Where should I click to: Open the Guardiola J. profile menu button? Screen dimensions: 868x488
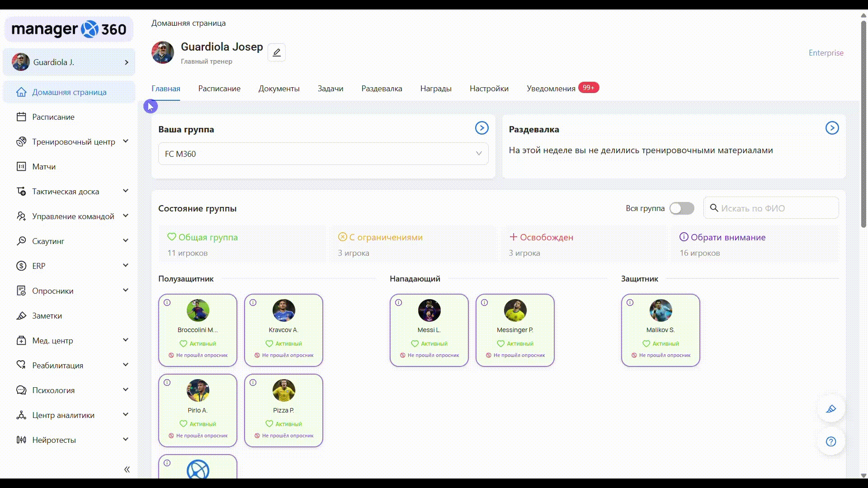point(69,62)
